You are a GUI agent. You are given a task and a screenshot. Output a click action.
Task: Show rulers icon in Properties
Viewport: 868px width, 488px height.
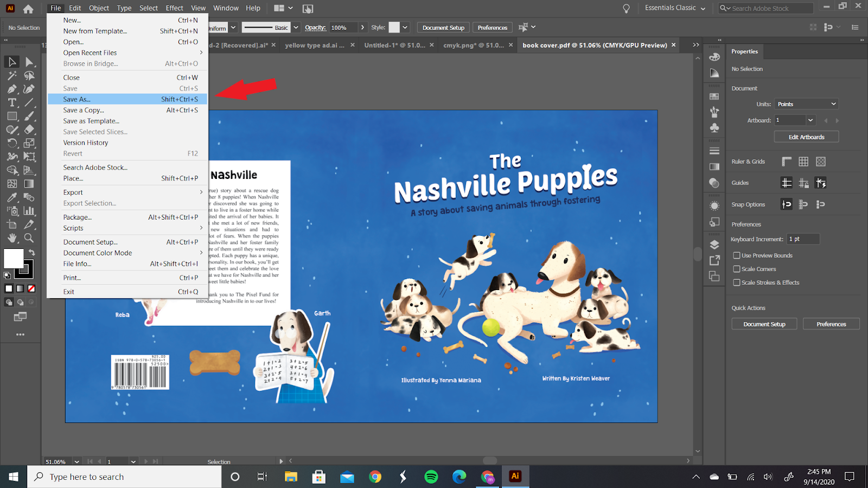(787, 162)
